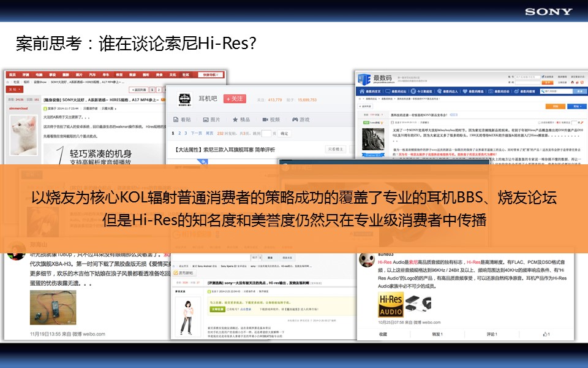Click 评论 1 on the Hi-Res weibo post

492,334
